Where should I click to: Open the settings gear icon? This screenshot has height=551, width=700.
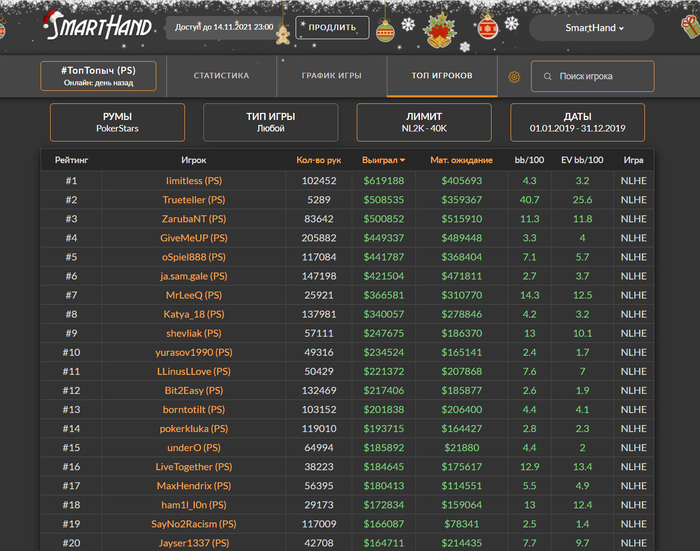coord(515,77)
